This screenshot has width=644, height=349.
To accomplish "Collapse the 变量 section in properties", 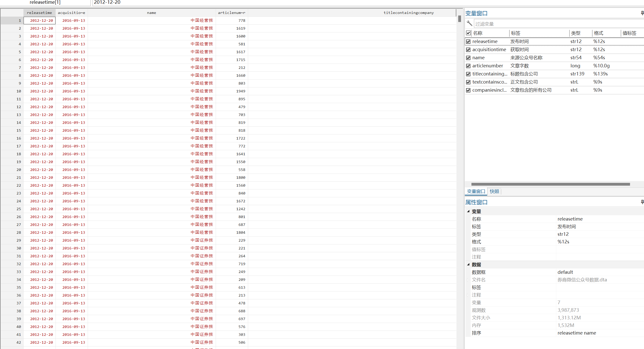I will pyautogui.click(x=468, y=211).
